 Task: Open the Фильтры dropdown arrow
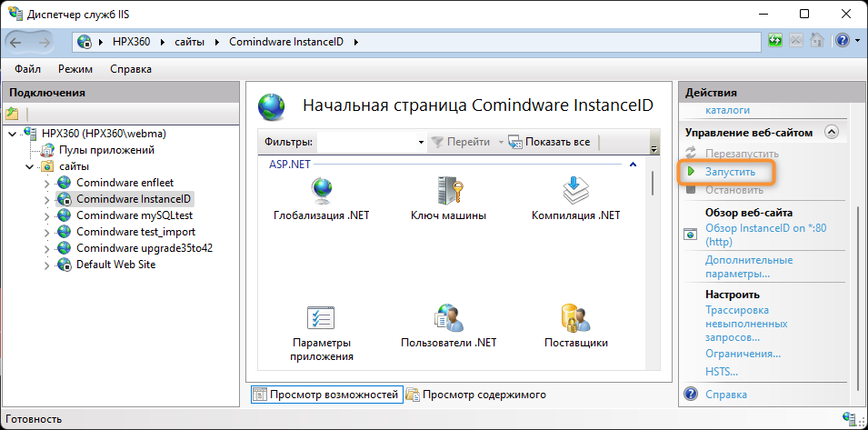point(420,142)
